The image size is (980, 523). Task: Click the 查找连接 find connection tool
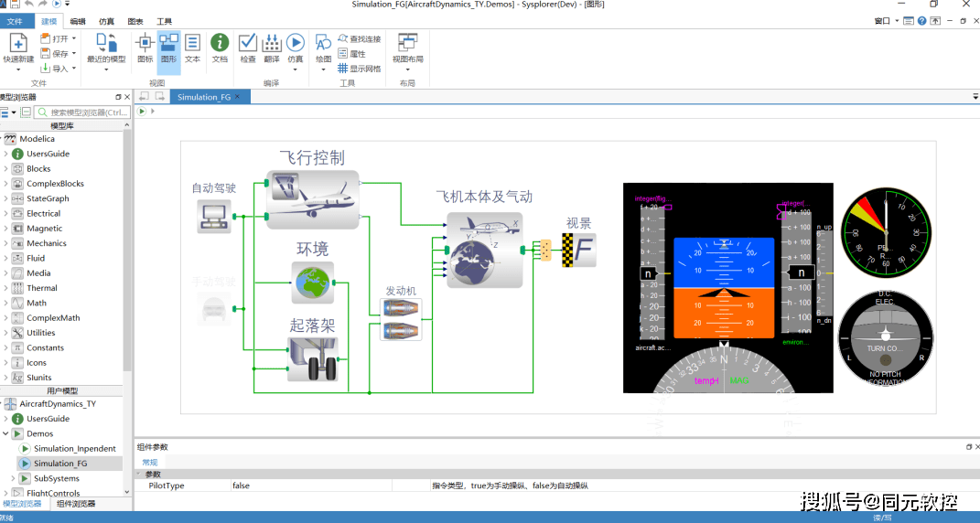(x=359, y=39)
